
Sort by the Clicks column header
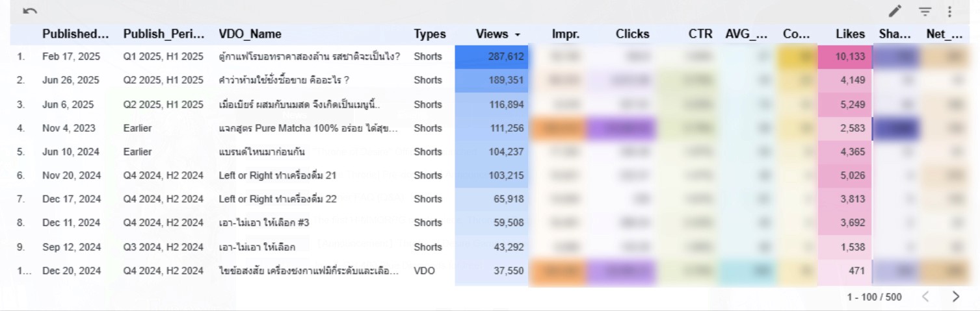click(633, 34)
